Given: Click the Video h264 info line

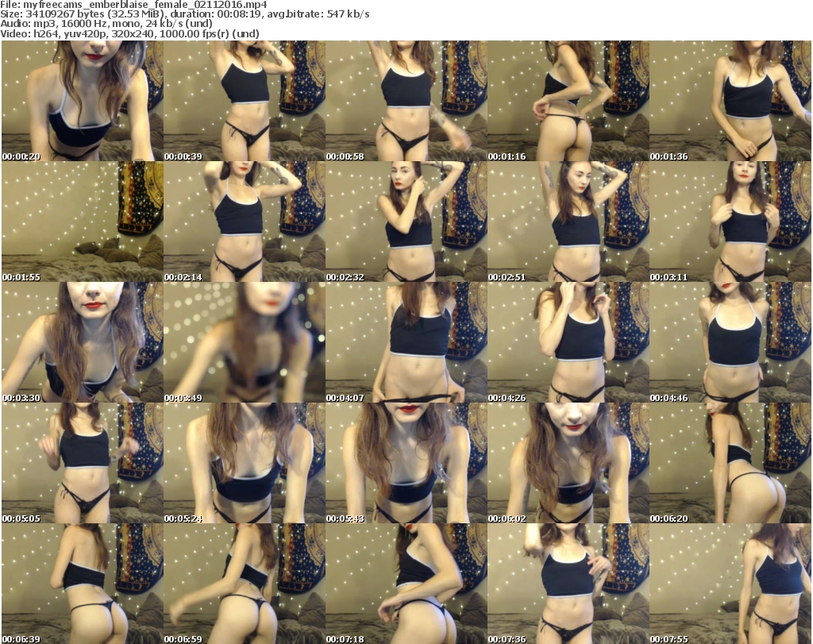Looking at the screenshot, I should tap(129, 33).
